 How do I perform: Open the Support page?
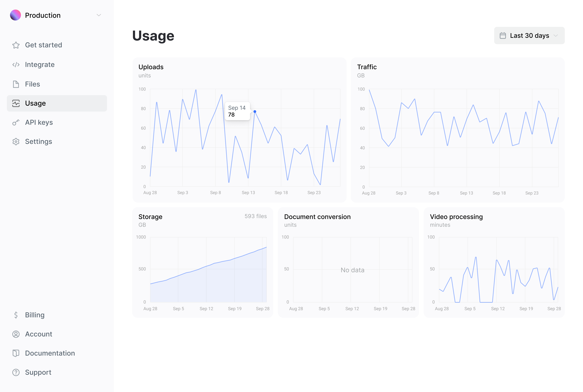[x=38, y=372]
